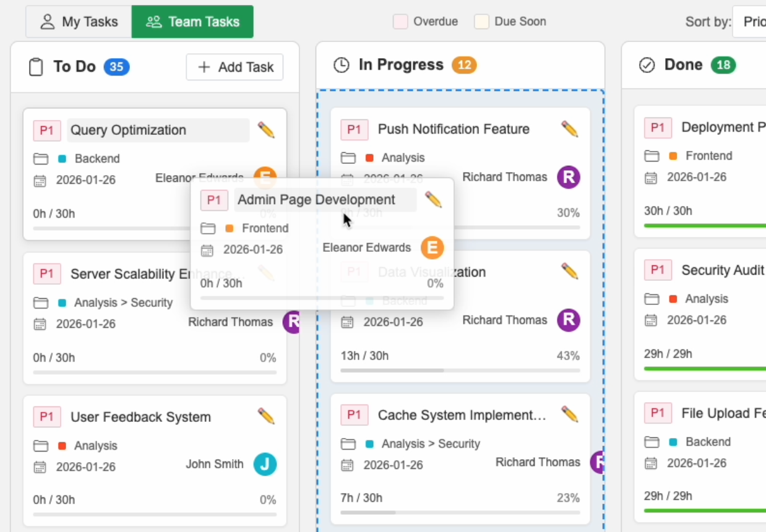766x532 pixels.
Task: Edit Push Notification Feature via pencil icon
Action: point(569,129)
